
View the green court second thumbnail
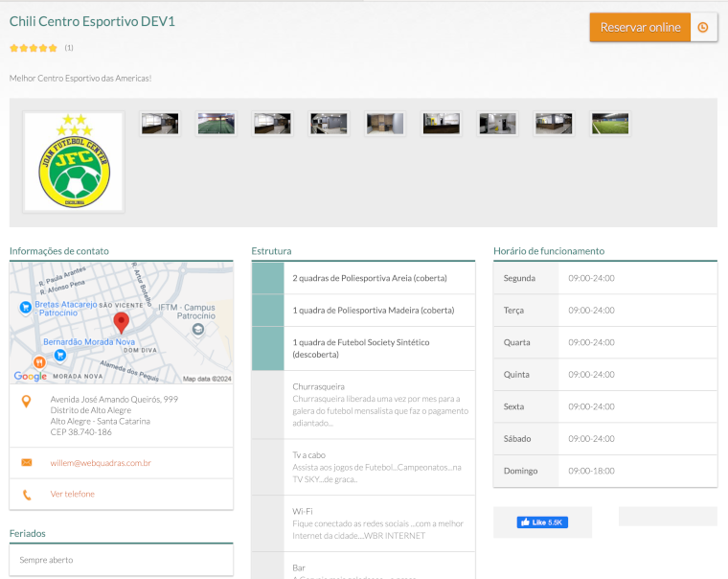pos(216,124)
